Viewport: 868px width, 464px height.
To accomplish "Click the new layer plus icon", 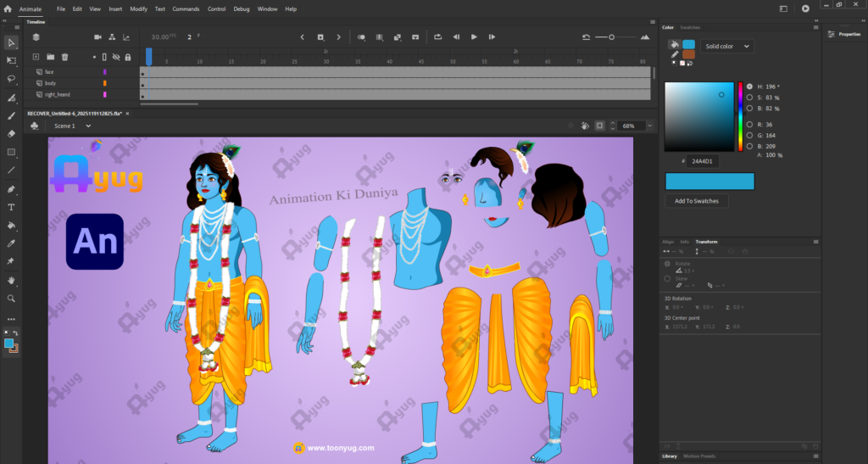I will pos(36,57).
